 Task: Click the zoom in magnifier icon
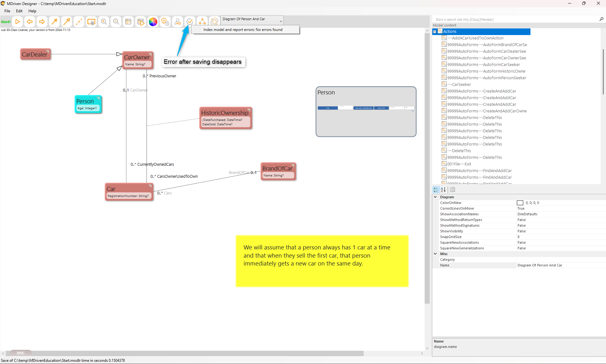(104, 22)
